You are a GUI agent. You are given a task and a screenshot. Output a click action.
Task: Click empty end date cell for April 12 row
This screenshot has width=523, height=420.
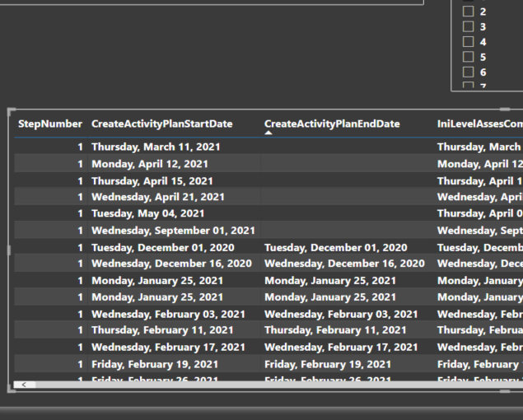[x=347, y=164]
